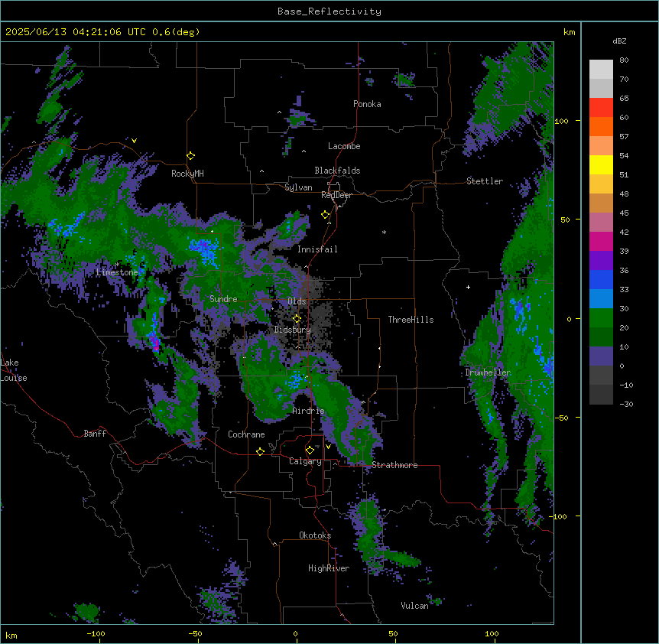The height and width of the screenshot is (644, 659).
Task: Select the -100 tick label on right axis
Action: coord(559,516)
